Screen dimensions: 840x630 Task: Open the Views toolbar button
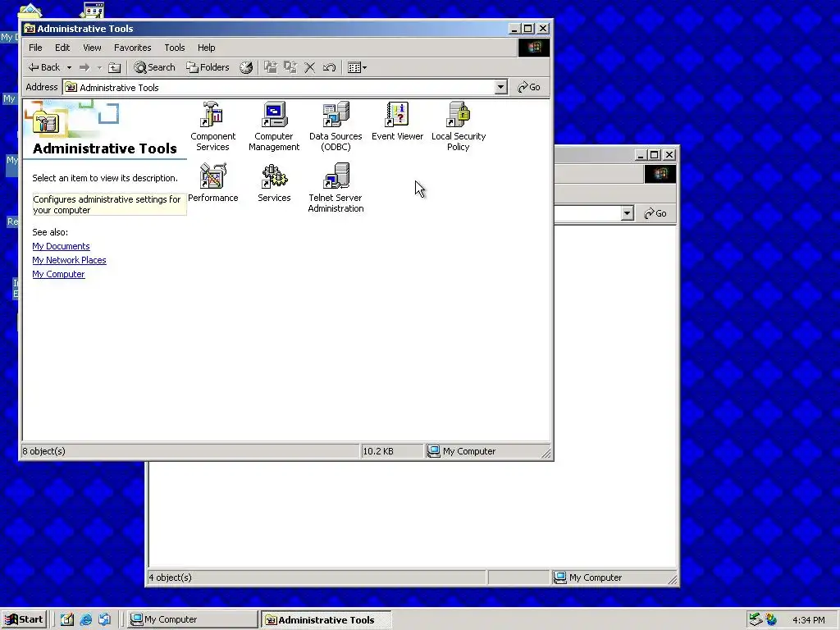point(357,67)
